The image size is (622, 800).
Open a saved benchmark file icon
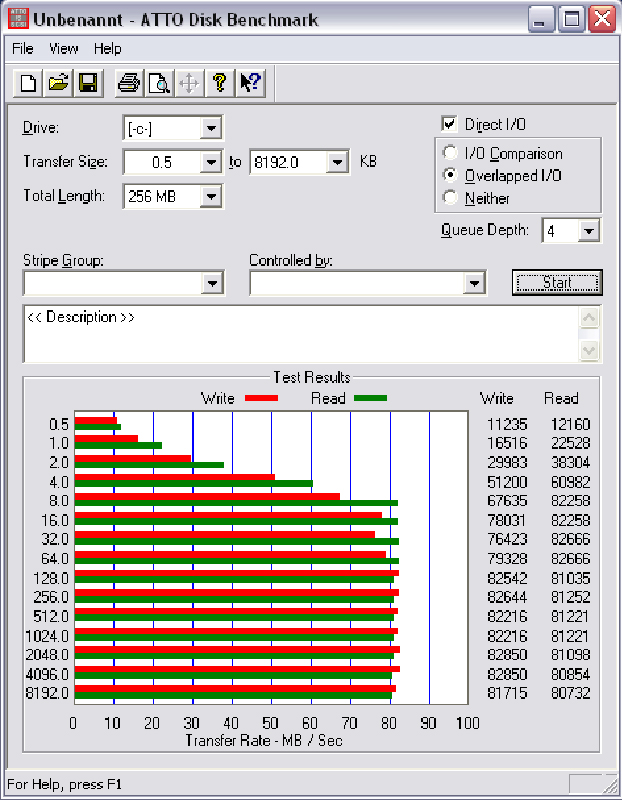point(58,83)
